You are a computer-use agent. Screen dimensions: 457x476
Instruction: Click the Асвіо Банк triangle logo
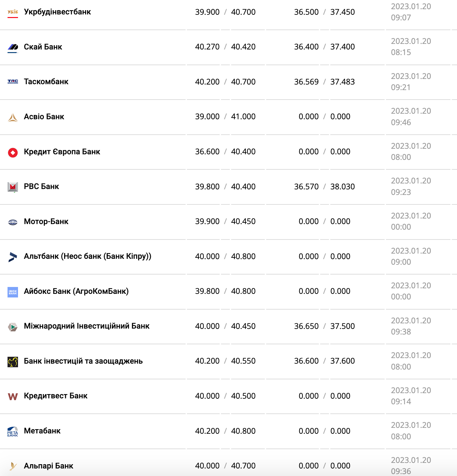click(13, 117)
